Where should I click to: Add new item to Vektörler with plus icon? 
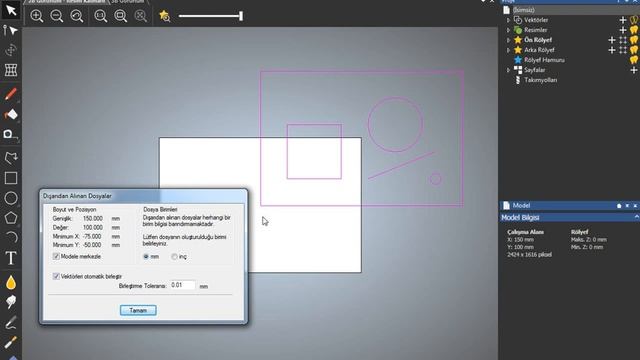(623, 20)
